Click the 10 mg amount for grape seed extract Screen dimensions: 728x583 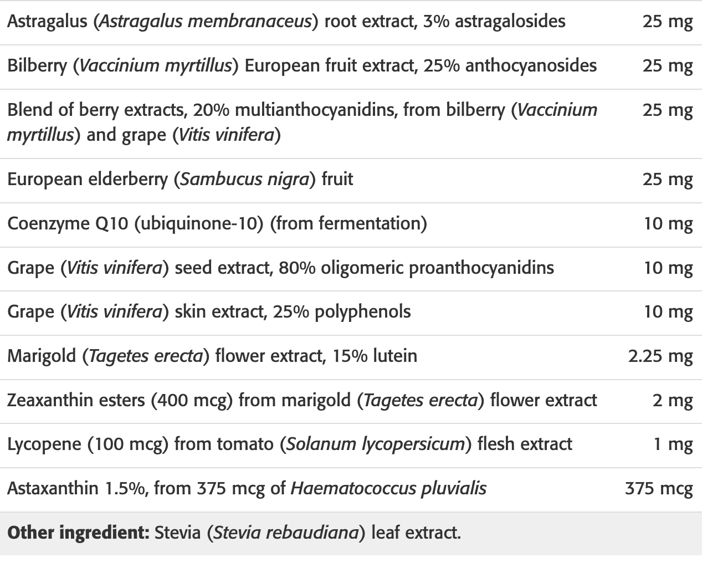click(x=668, y=268)
